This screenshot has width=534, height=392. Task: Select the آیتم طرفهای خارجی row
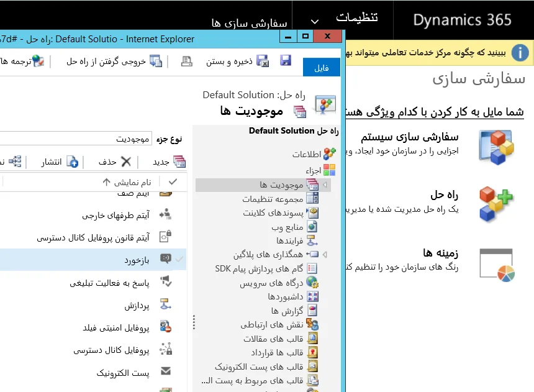93,215
